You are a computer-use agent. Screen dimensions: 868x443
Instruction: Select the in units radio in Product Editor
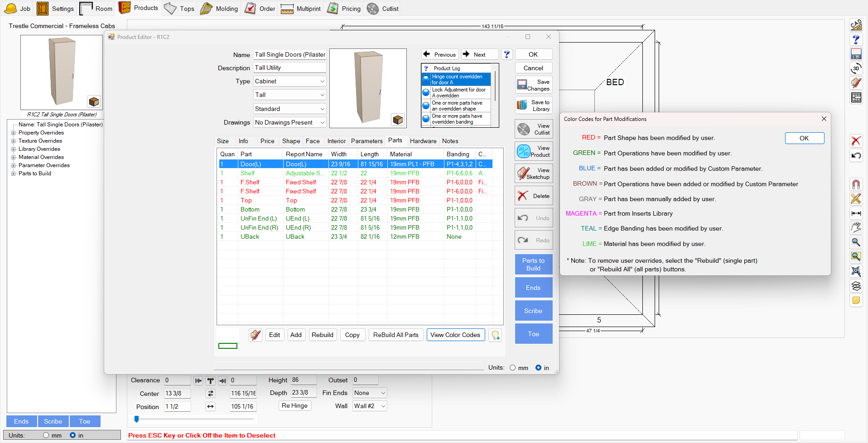(538, 368)
